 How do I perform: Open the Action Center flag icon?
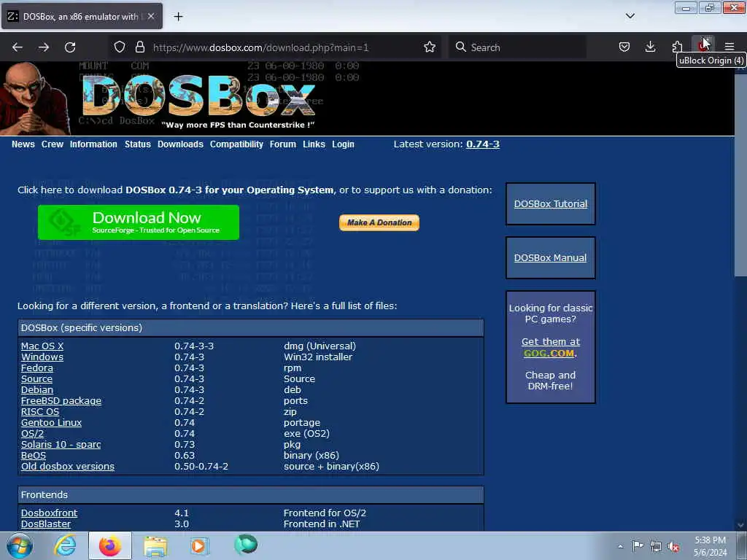[x=638, y=545]
